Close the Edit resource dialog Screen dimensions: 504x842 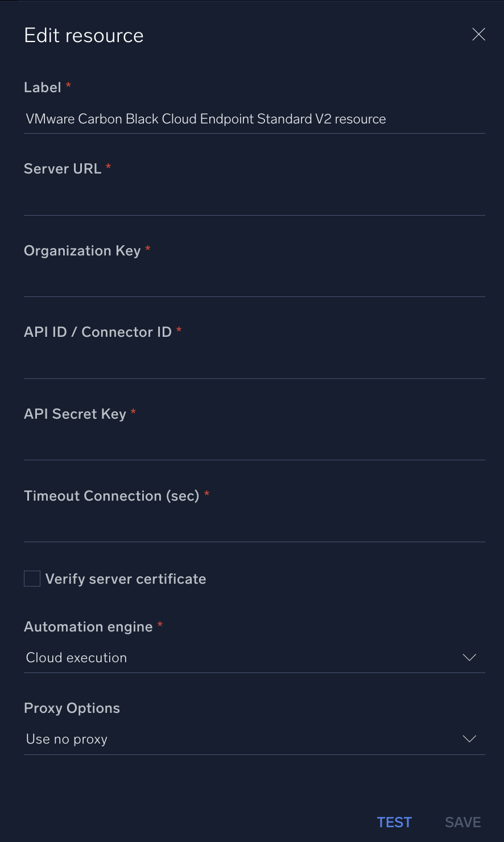click(478, 34)
